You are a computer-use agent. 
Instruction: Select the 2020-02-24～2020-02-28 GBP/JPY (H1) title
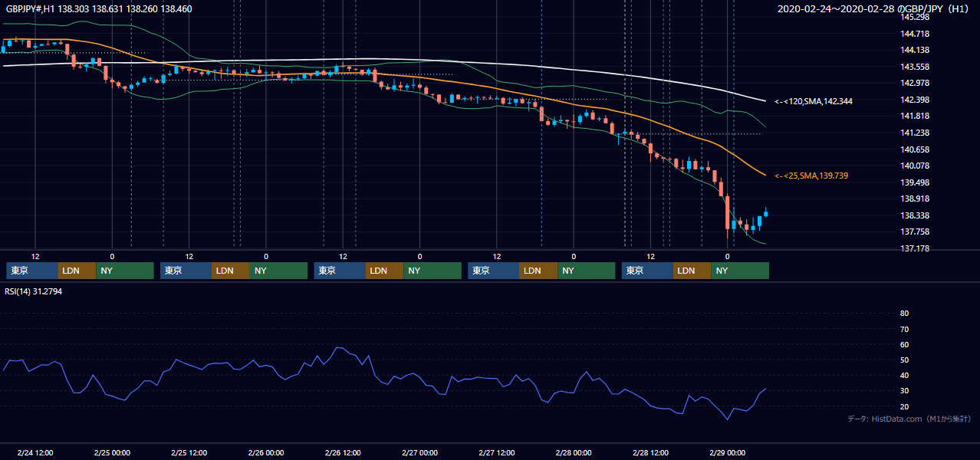[873, 8]
